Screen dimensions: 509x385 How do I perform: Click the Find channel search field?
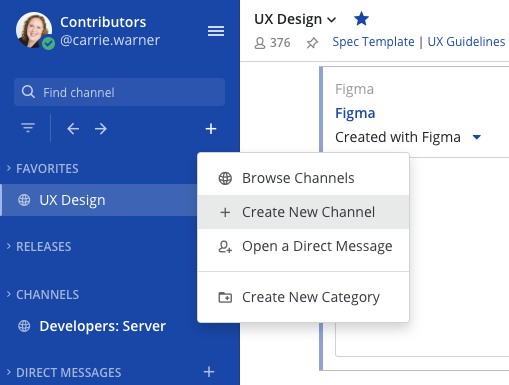click(119, 92)
